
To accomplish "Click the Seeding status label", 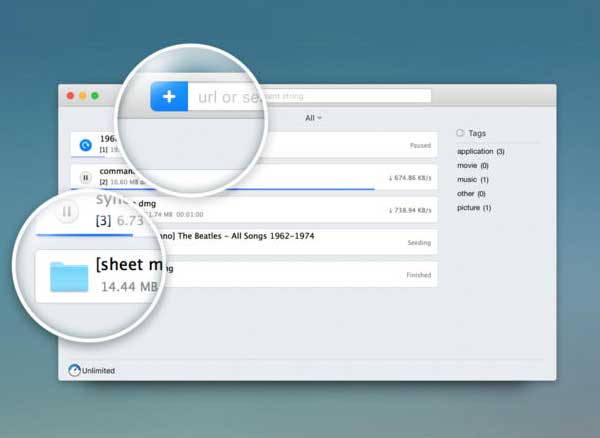I will coord(419,243).
